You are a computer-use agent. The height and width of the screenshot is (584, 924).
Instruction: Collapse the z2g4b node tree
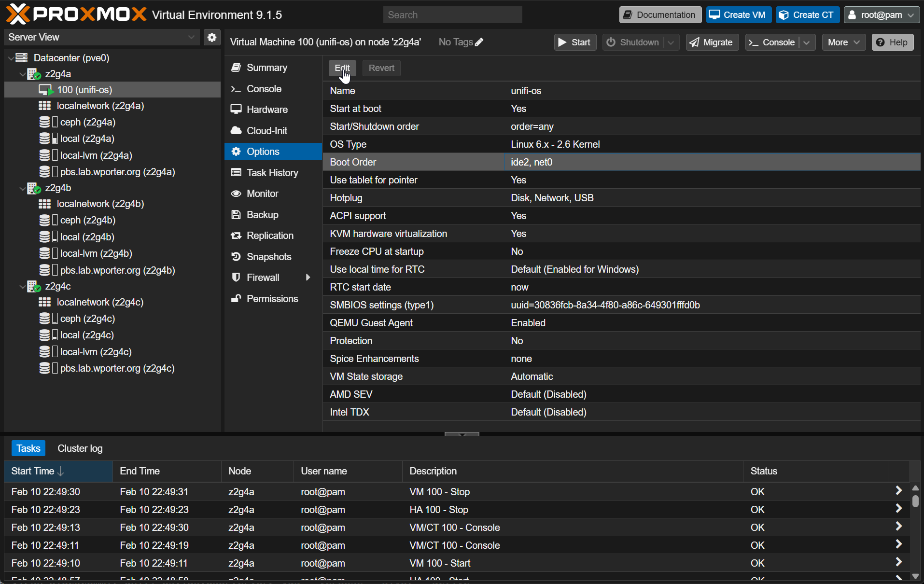click(x=22, y=188)
